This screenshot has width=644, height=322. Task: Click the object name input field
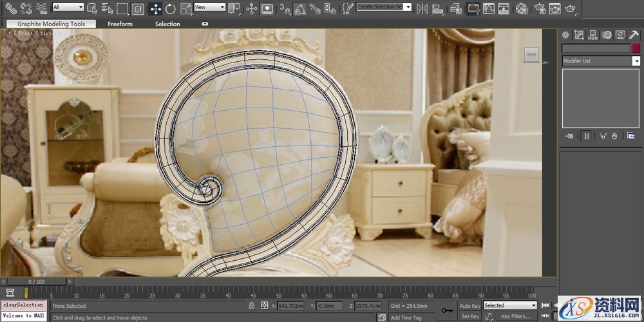(x=596, y=48)
